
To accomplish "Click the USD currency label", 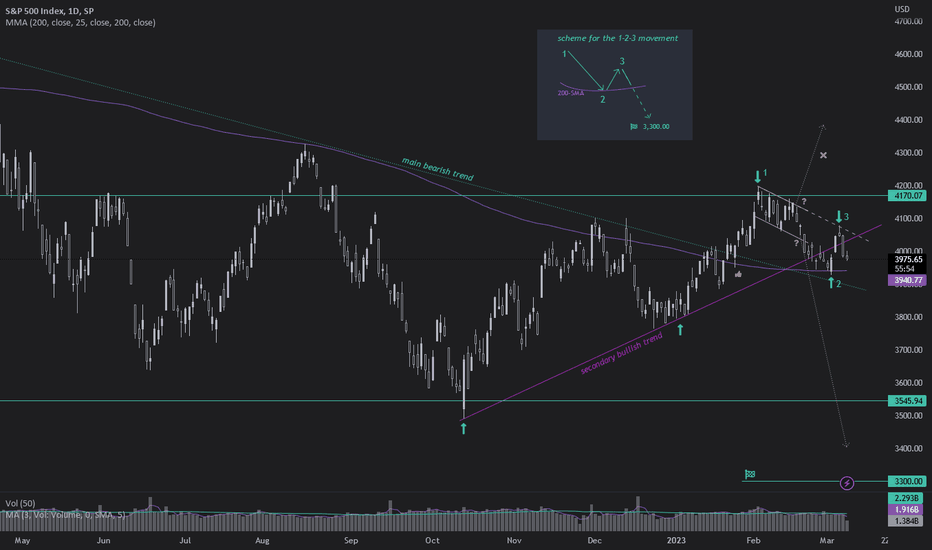I will 902,9.
